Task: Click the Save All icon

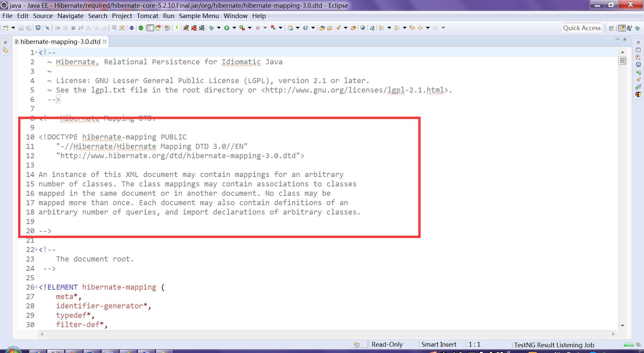Action: pyautogui.click(x=29, y=28)
